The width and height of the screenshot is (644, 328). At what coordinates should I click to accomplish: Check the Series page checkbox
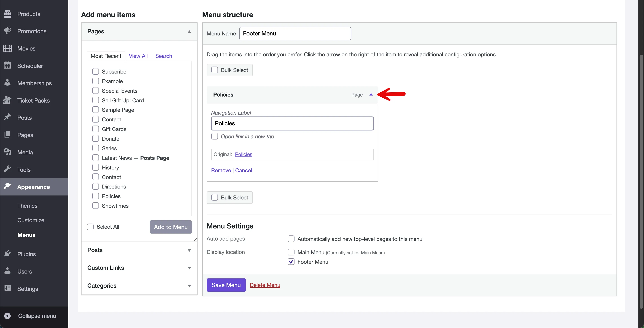(x=95, y=148)
